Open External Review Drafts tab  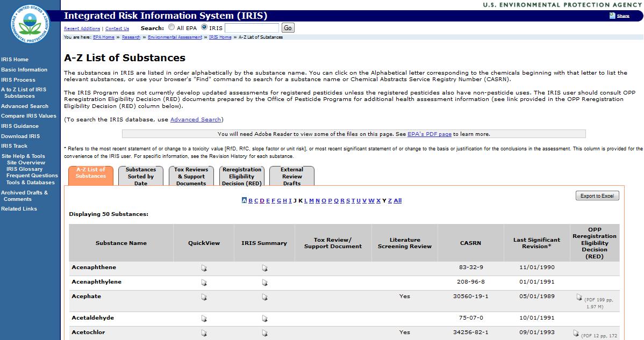[x=292, y=176]
